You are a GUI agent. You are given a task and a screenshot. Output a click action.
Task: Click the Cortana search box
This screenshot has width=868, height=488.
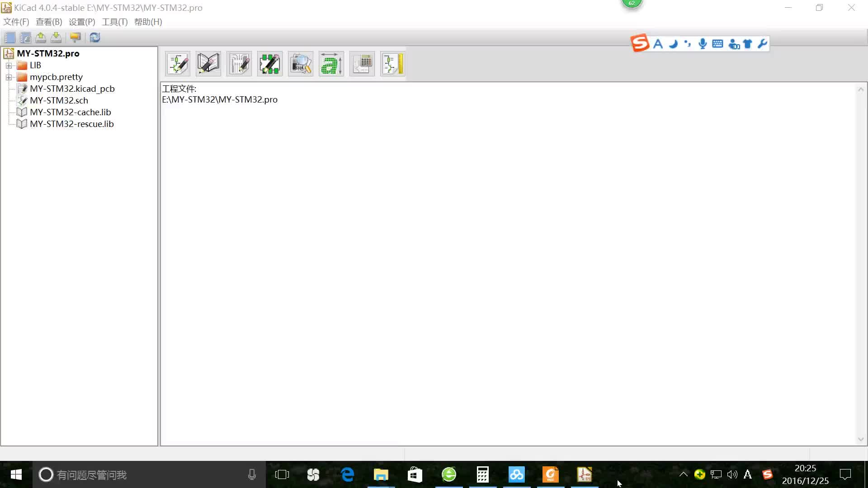(149, 474)
